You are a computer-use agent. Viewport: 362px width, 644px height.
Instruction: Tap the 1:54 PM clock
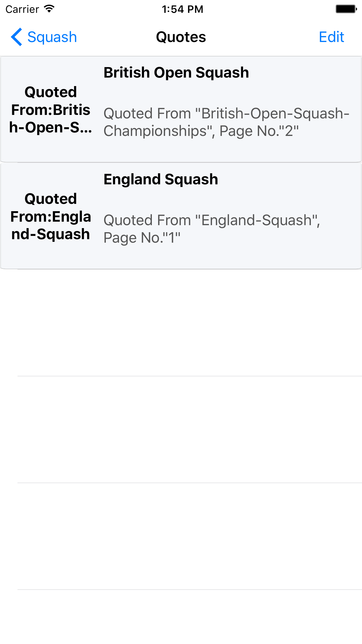pos(182,9)
